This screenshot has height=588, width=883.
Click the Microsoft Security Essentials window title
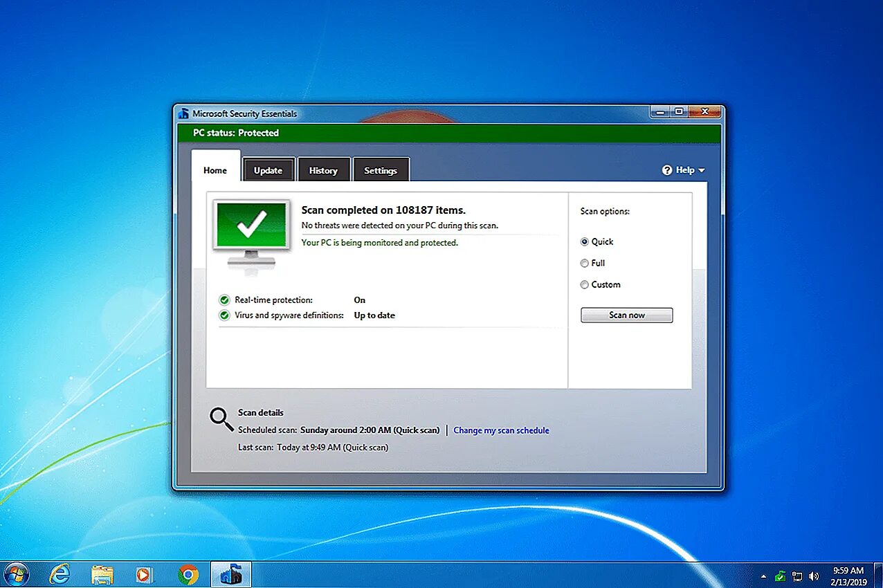pyautogui.click(x=245, y=113)
